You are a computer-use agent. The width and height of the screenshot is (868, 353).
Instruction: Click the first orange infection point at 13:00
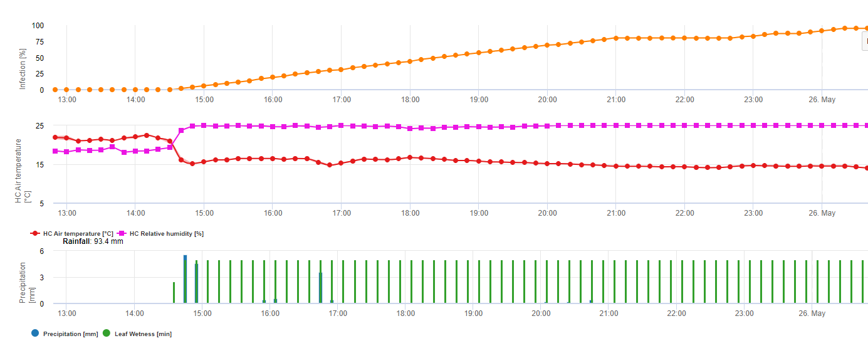55,90
